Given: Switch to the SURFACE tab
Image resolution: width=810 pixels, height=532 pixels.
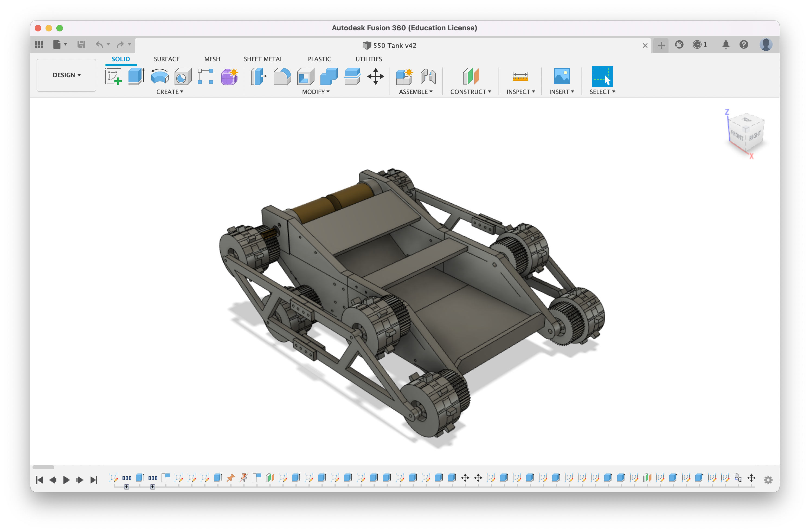Looking at the screenshot, I should pyautogui.click(x=166, y=59).
